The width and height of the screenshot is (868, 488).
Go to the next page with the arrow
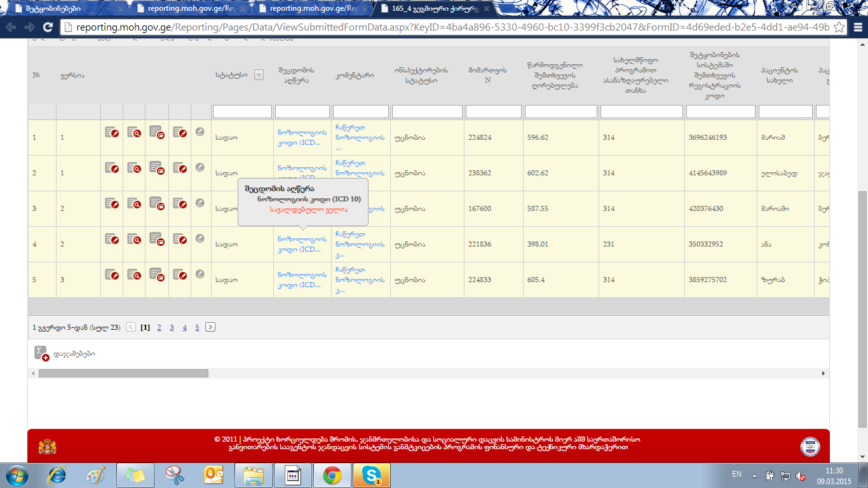coord(210,327)
